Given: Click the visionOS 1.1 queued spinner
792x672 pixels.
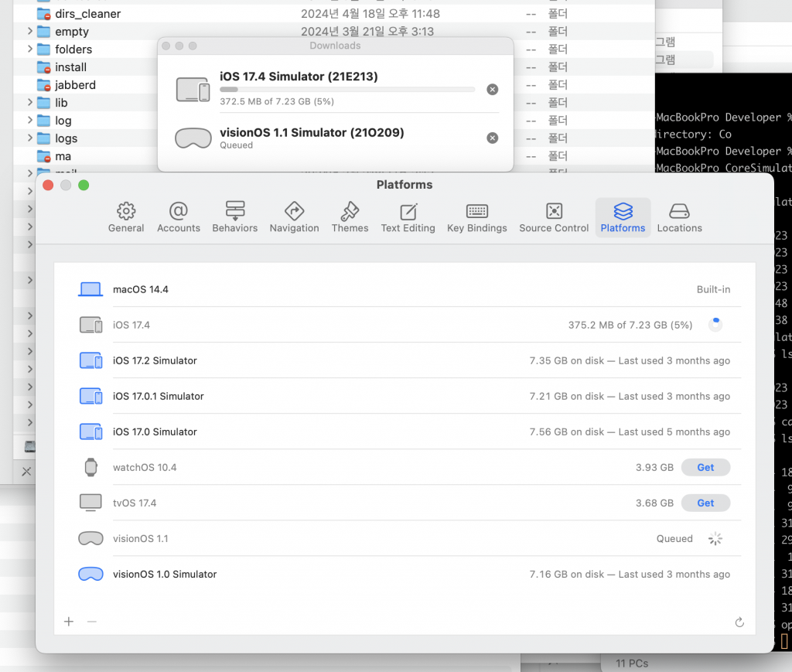Looking at the screenshot, I should tap(715, 539).
